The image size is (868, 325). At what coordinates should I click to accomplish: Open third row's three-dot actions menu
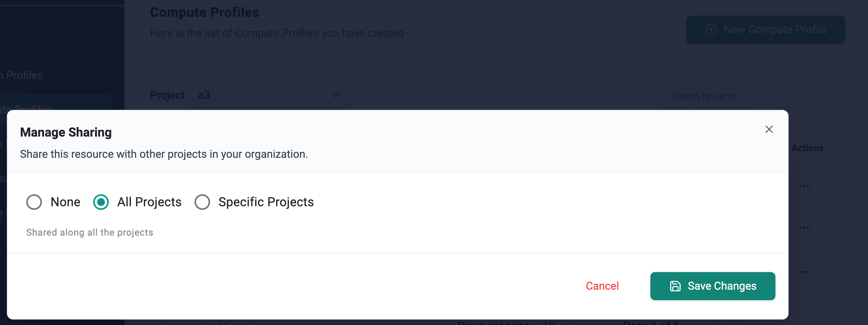pyautogui.click(x=804, y=272)
